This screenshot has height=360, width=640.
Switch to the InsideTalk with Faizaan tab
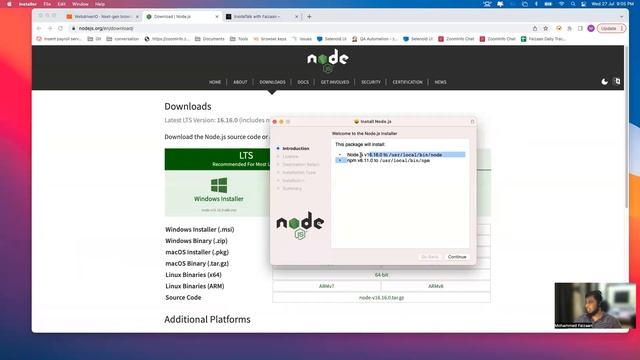coord(261,17)
